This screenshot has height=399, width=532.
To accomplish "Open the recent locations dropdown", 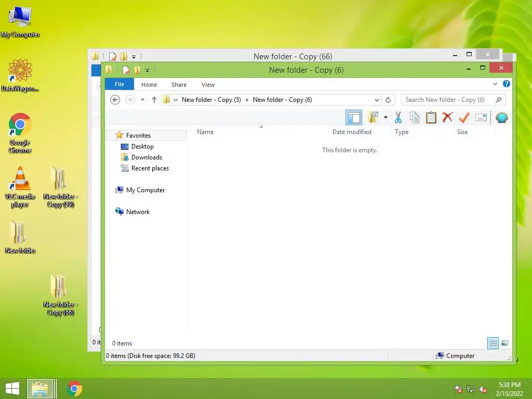I will click(x=142, y=100).
